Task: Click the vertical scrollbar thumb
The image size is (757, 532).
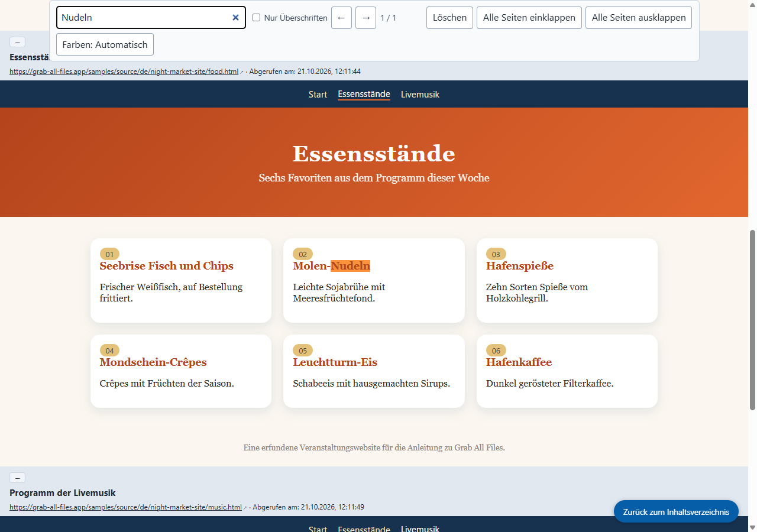Action: click(x=752, y=319)
